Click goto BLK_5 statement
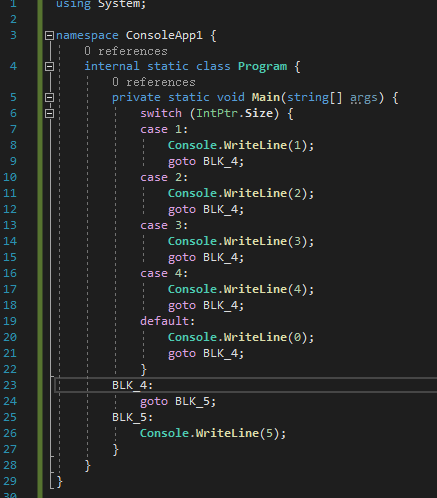The image size is (437, 498). pos(178,402)
